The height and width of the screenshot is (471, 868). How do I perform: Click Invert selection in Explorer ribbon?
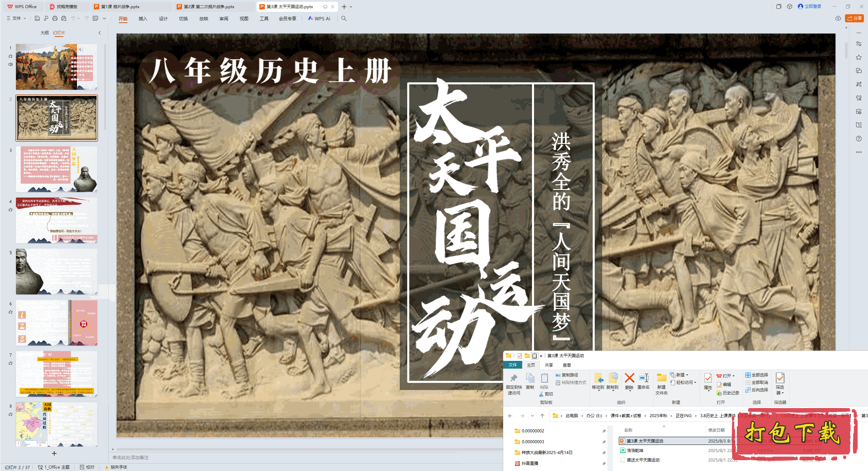pos(756,390)
